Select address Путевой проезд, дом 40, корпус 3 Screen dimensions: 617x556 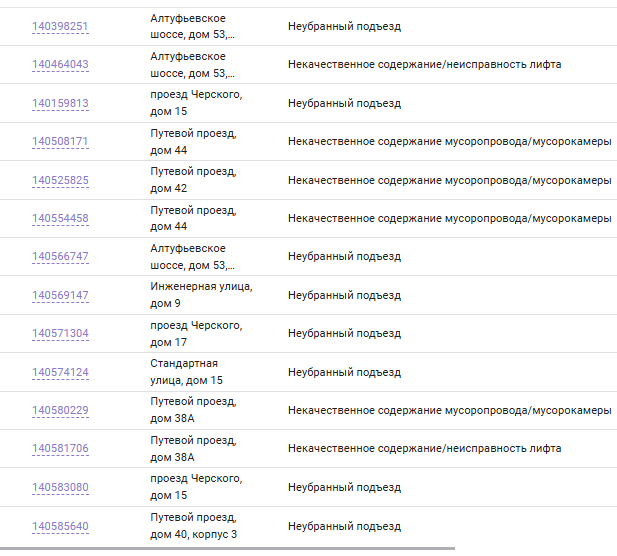[193, 526]
